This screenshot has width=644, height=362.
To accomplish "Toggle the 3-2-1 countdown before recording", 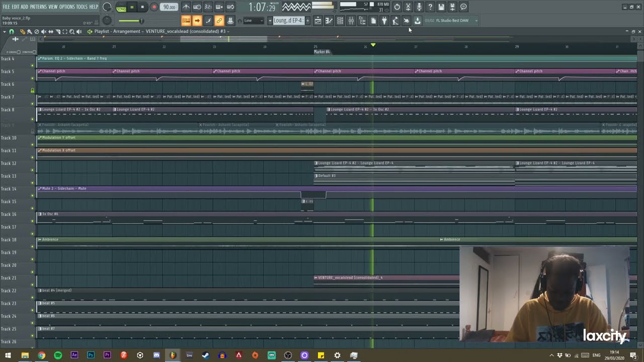I will point(208,7).
